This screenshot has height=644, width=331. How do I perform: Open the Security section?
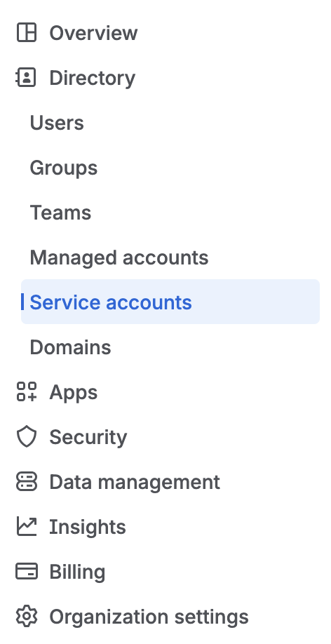click(88, 438)
